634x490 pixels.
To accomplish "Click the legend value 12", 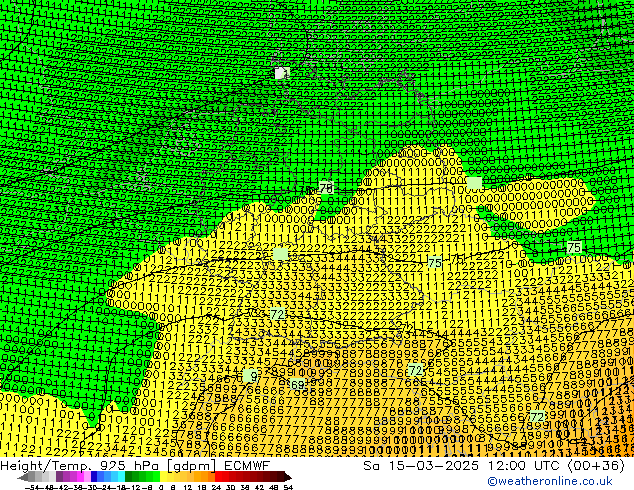I will [187, 487].
